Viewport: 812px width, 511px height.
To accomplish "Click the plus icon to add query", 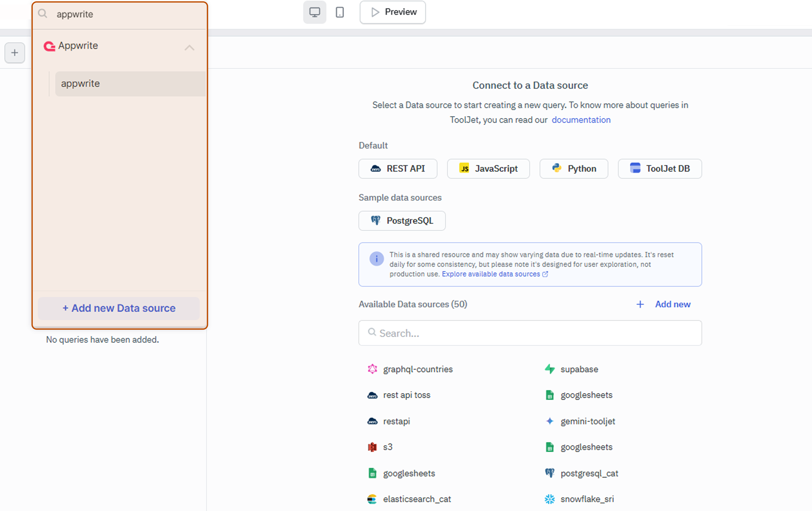I will (14, 53).
